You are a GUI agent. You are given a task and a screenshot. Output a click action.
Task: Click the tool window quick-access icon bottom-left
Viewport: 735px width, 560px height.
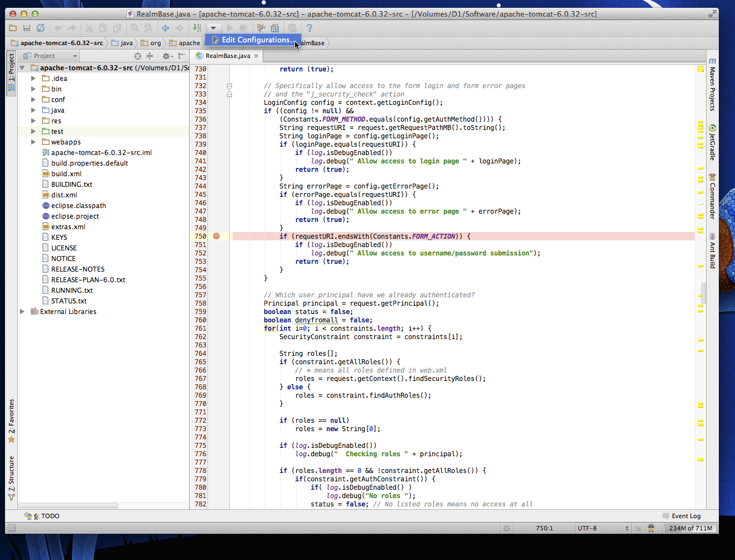11,528
